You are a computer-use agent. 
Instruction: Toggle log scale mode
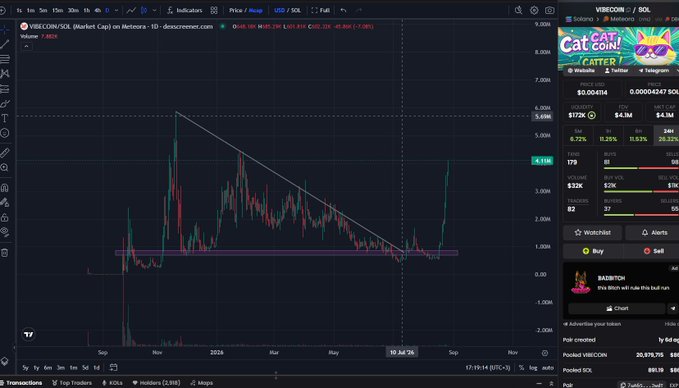click(x=533, y=368)
